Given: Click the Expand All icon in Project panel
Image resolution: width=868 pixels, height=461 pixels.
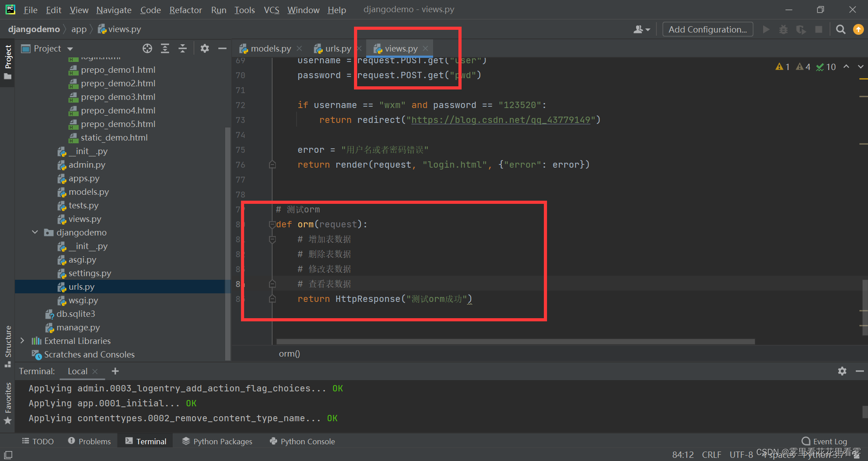Looking at the screenshot, I should click(x=165, y=48).
